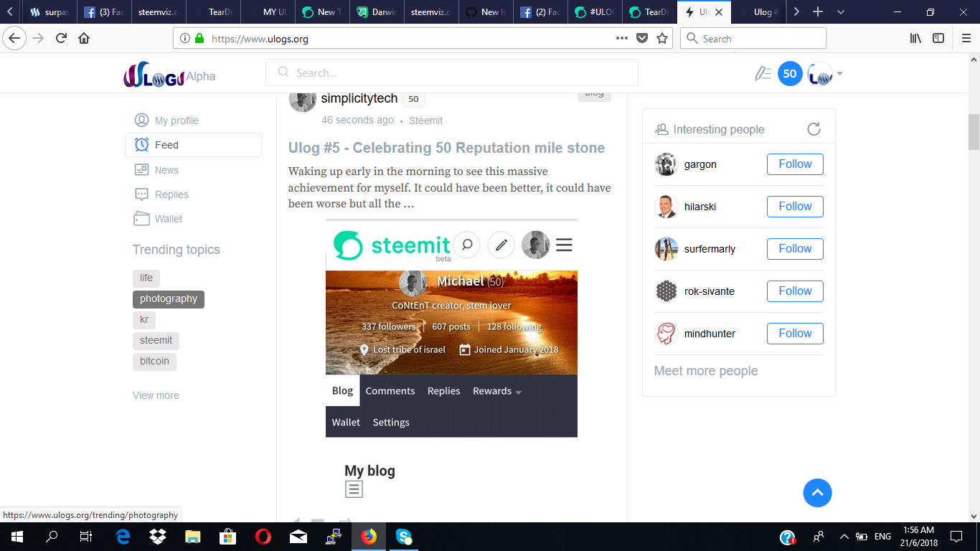Close the active Ulogs tab
The height and width of the screenshot is (551, 980).
click(x=720, y=12)
